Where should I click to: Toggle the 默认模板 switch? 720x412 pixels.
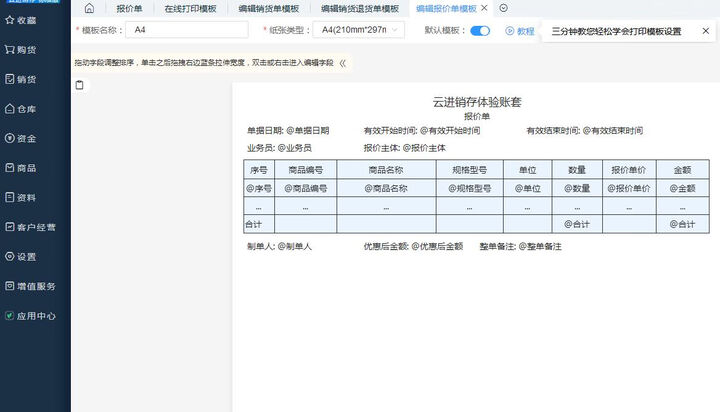(480, 31)
